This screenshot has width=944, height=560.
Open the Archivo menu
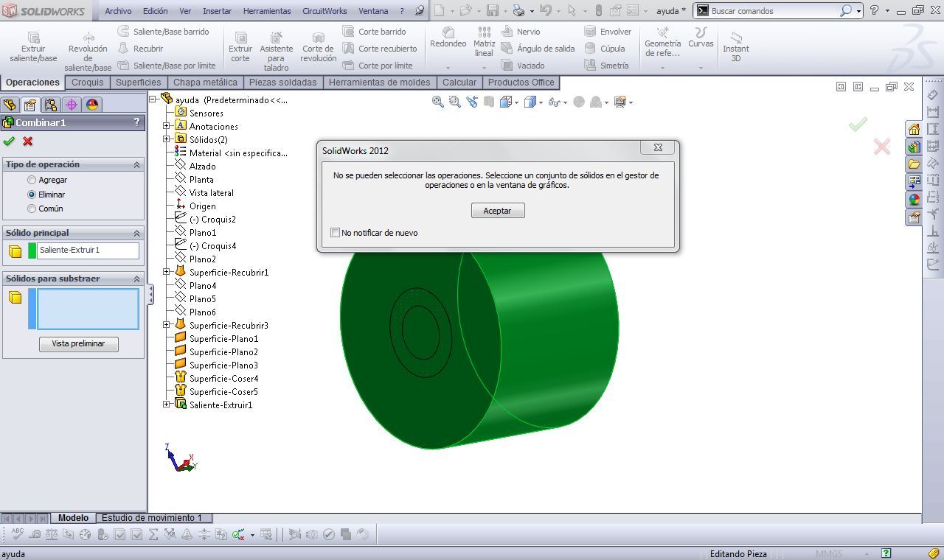118,11
